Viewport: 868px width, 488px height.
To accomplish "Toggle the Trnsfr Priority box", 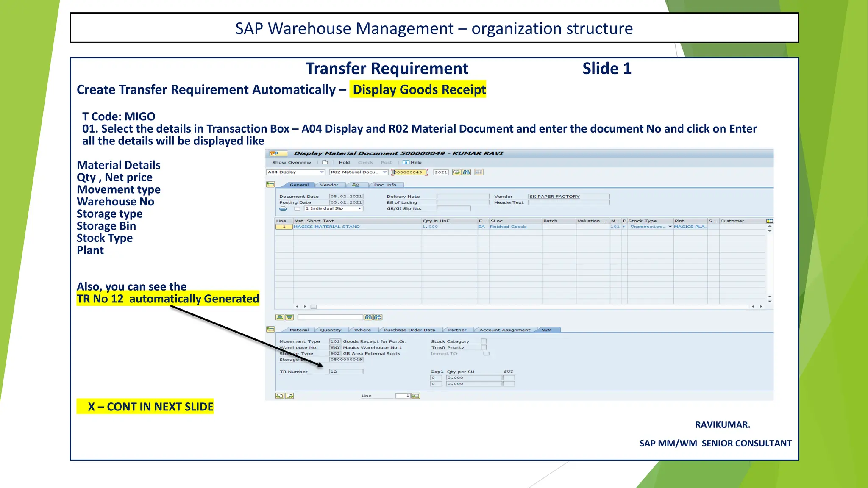I will 484,347.
